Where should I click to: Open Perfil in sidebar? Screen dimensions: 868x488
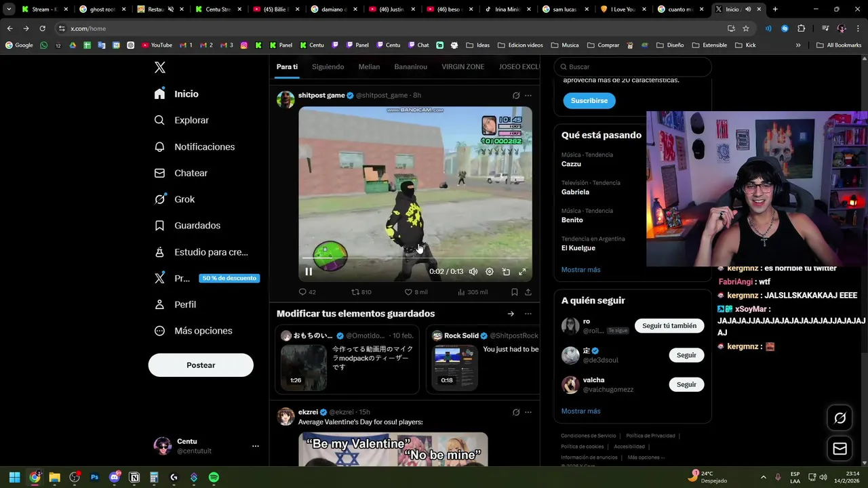(x=175, y=304)
